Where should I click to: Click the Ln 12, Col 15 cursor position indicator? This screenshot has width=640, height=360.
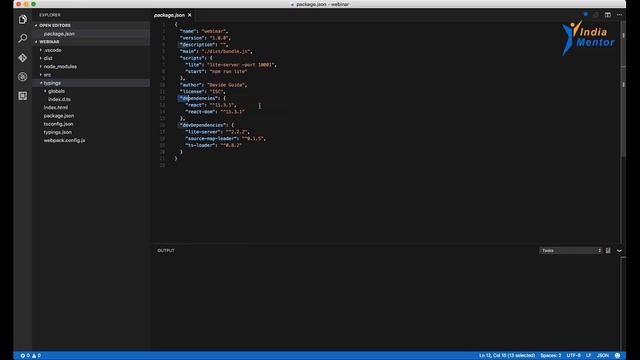[x=507, y=356]
